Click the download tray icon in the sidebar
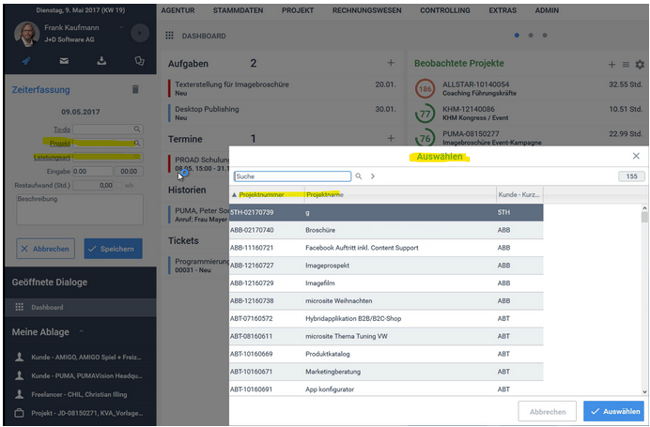 tap(100, 61)
